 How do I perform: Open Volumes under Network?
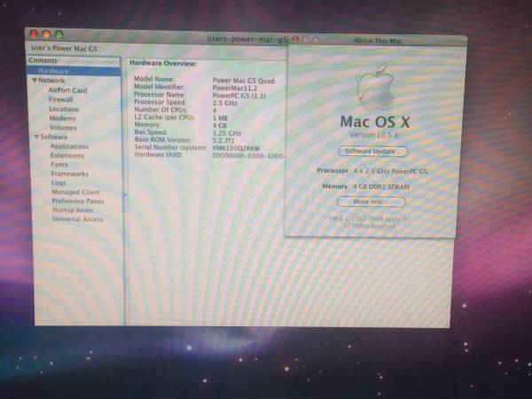point(63,128)
